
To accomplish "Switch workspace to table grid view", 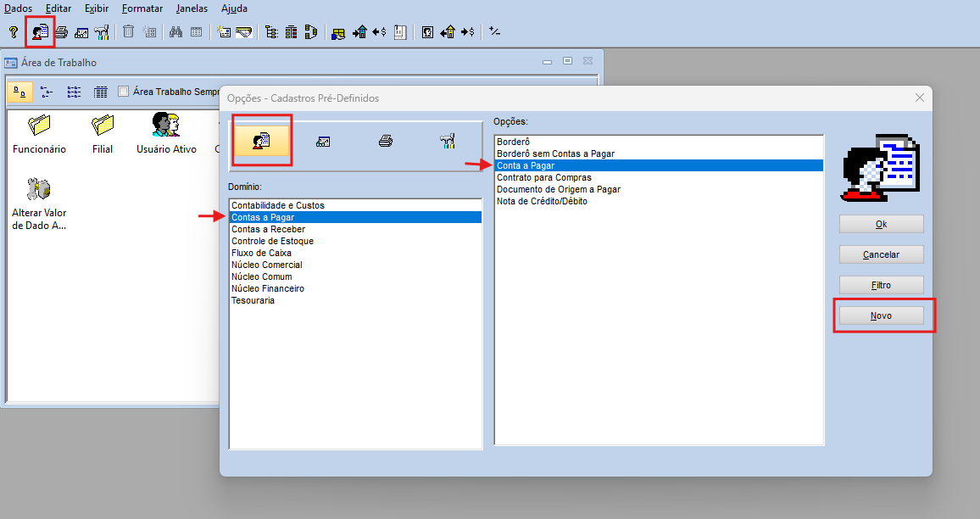I will [101, 92].
